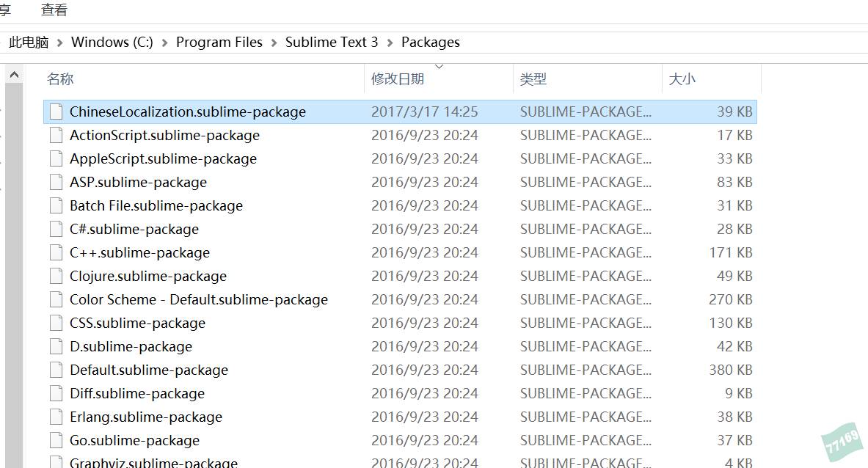Click the Packages breadcrumb segment

tap(431, 42)
